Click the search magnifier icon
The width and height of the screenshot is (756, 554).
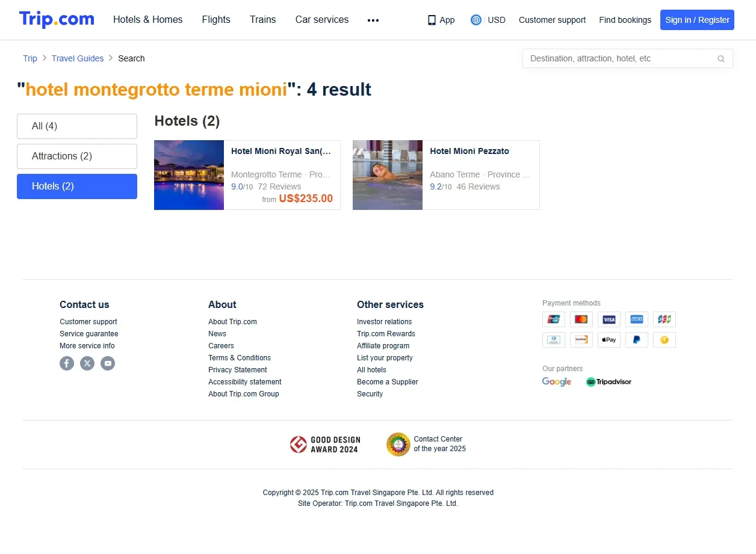721,58
